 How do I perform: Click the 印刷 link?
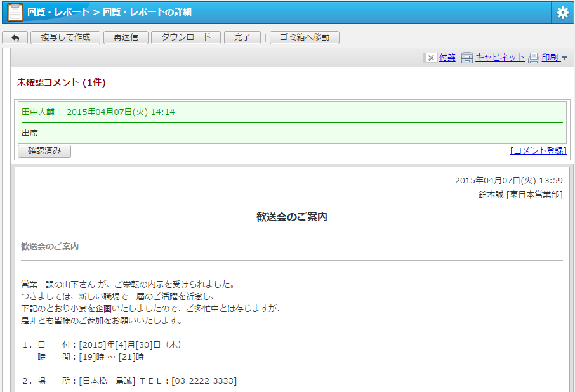(550, 58)
